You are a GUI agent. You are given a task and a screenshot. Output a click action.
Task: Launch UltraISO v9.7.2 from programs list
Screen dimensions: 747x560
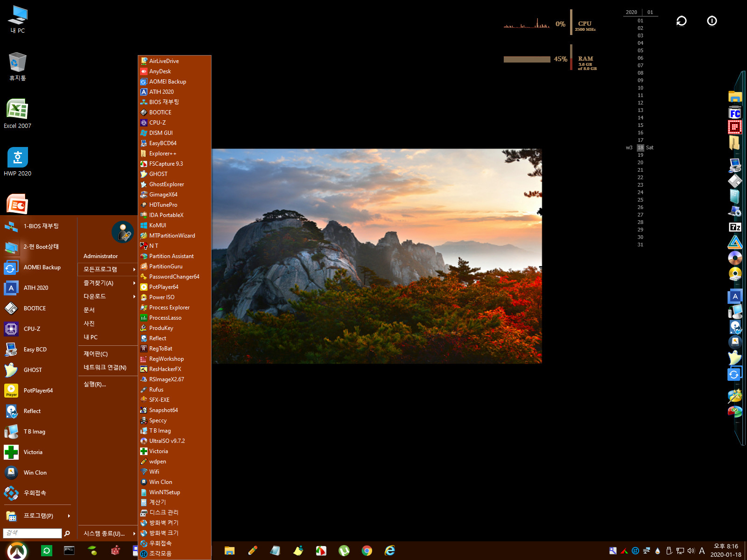tap(175, 441)
